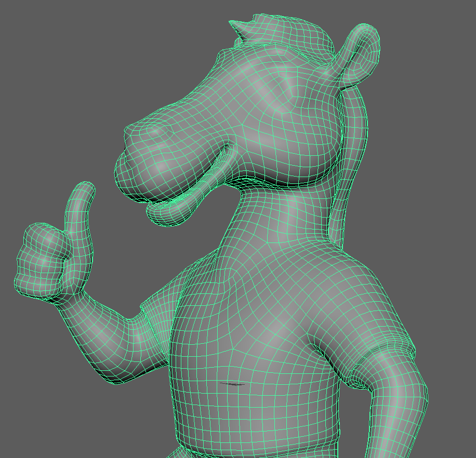Select the shoulder above the sleeved arm
Viewport: 476px width, 458px height.
pos(364,291)
